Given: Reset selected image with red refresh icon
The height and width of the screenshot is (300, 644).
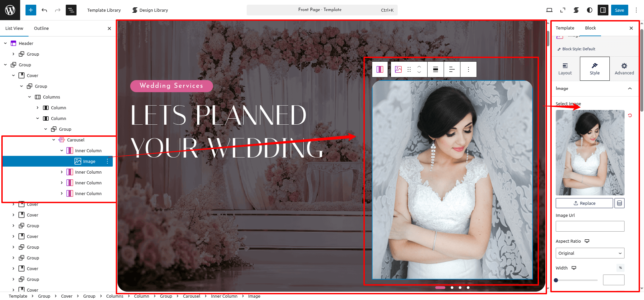Looking at the screenshot, I should pyautogui.click(x=630, y=115).
